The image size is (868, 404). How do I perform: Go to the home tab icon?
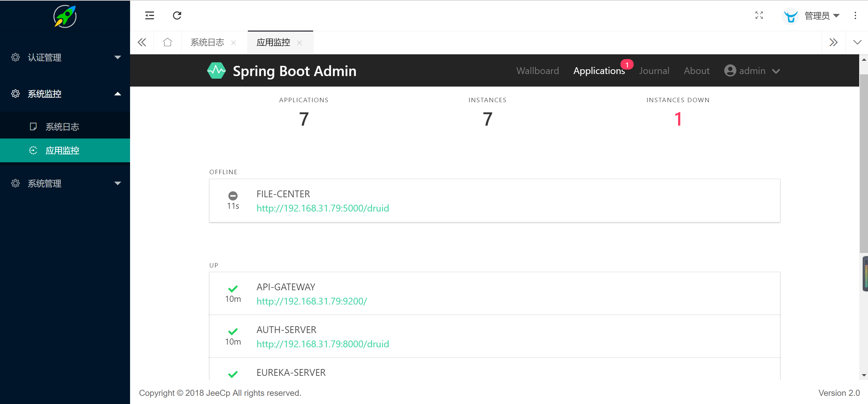[x=167, y=42]
